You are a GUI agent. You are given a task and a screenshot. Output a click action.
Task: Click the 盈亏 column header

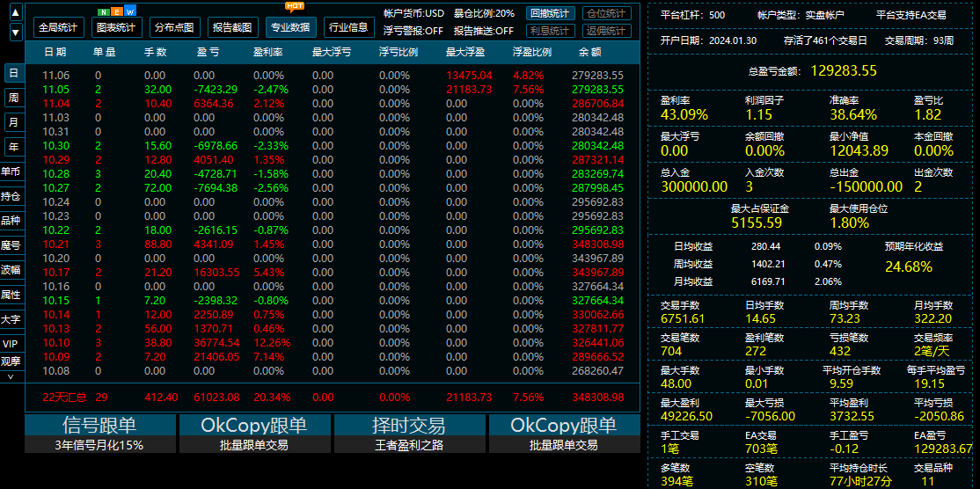click(207, 53)
